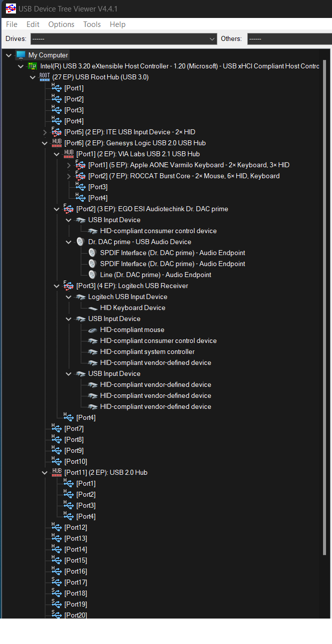
Task: Click the Logitech USB Receiver device icon
Action: tap(69, 286)
